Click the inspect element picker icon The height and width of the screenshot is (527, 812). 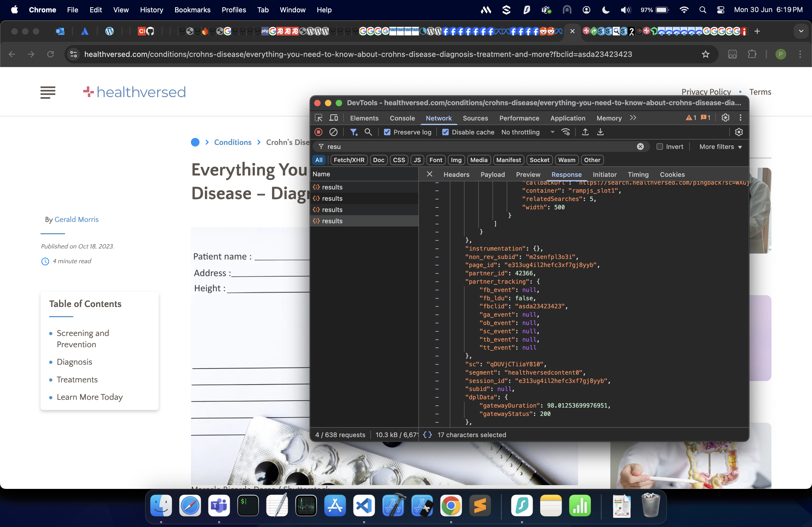(x=318, y=118)
